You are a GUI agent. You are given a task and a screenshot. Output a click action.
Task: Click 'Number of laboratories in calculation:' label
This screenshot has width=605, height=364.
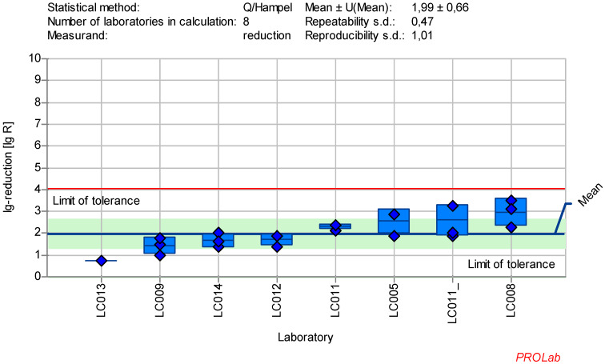[142, 22]
